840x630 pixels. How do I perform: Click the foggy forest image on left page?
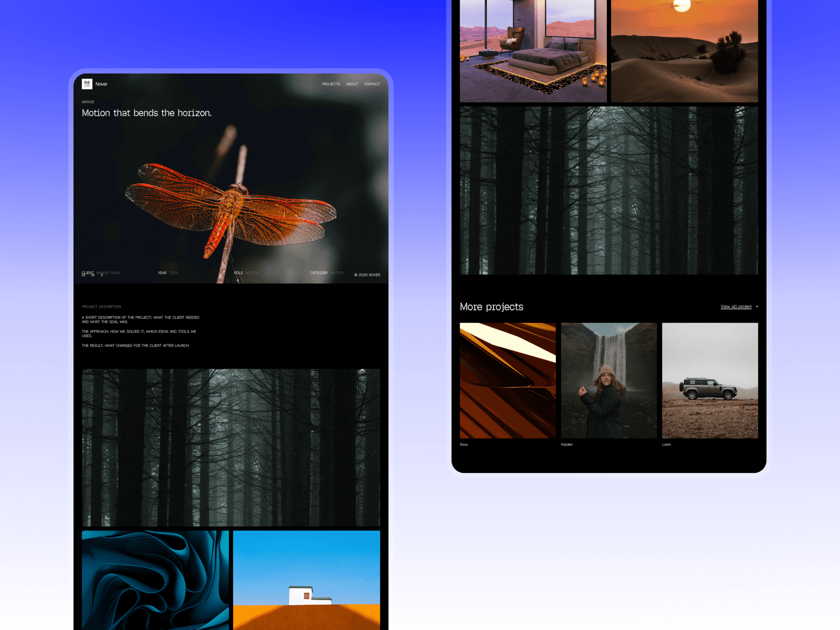231,447
